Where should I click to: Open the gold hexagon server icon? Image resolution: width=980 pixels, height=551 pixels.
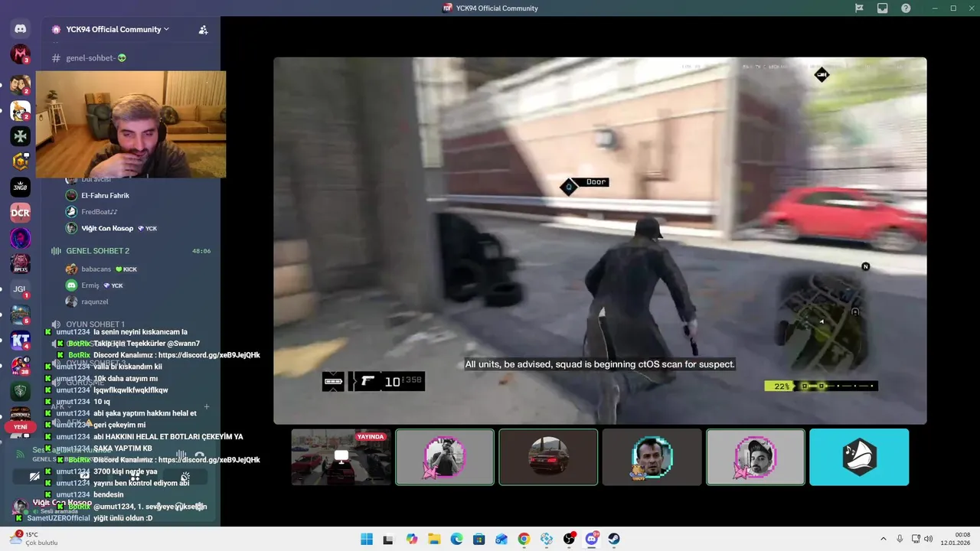tap(20, 161)
